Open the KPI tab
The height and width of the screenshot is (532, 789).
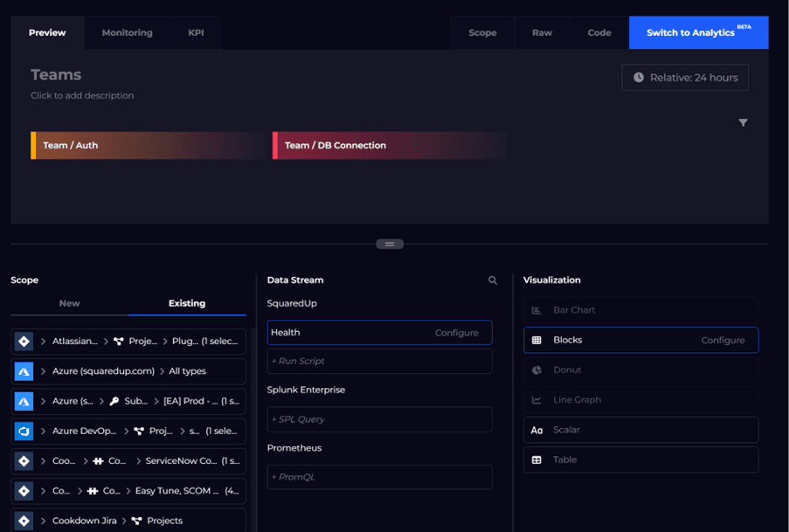tap(196, 32)
